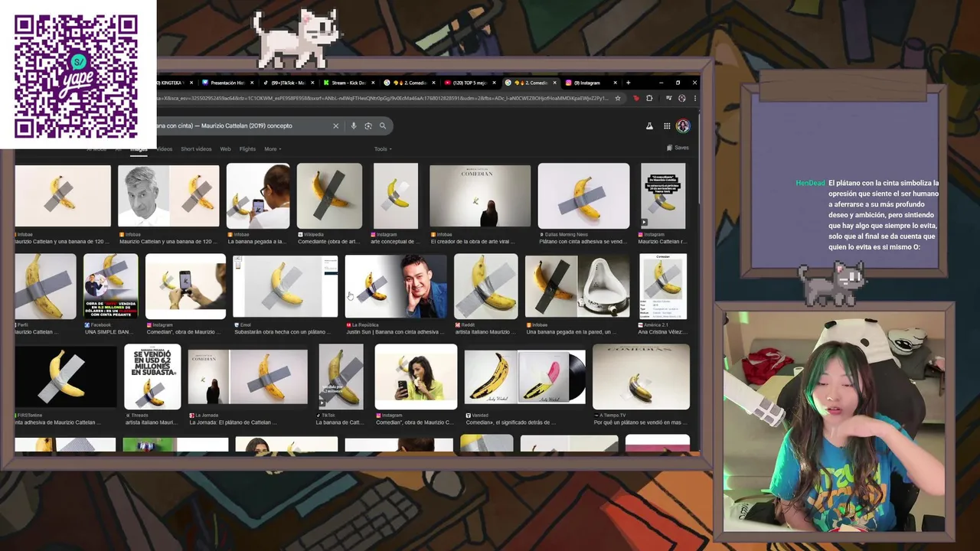980x551 pixels.
Task: Close the (120) TOP 5 YouTube tab
Action: pos(495,83)
